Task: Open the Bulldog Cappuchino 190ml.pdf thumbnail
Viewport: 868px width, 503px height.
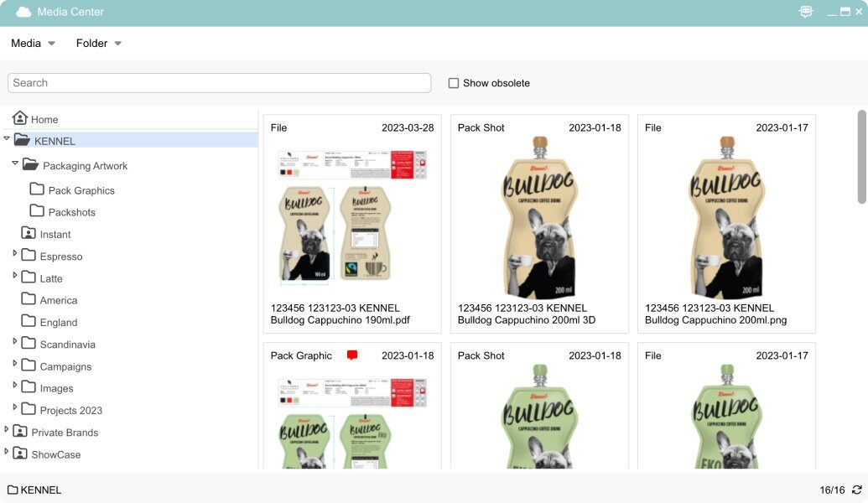Action: coord(352,217)
